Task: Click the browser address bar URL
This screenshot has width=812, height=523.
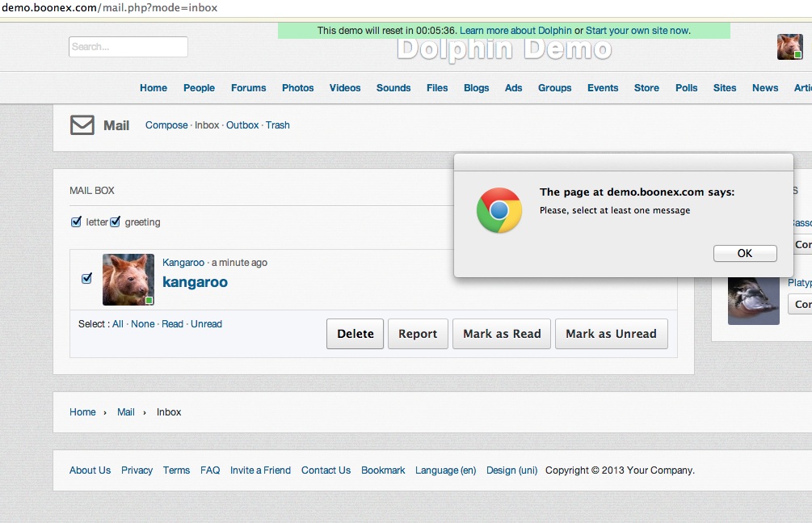Action: pos(109,8)
